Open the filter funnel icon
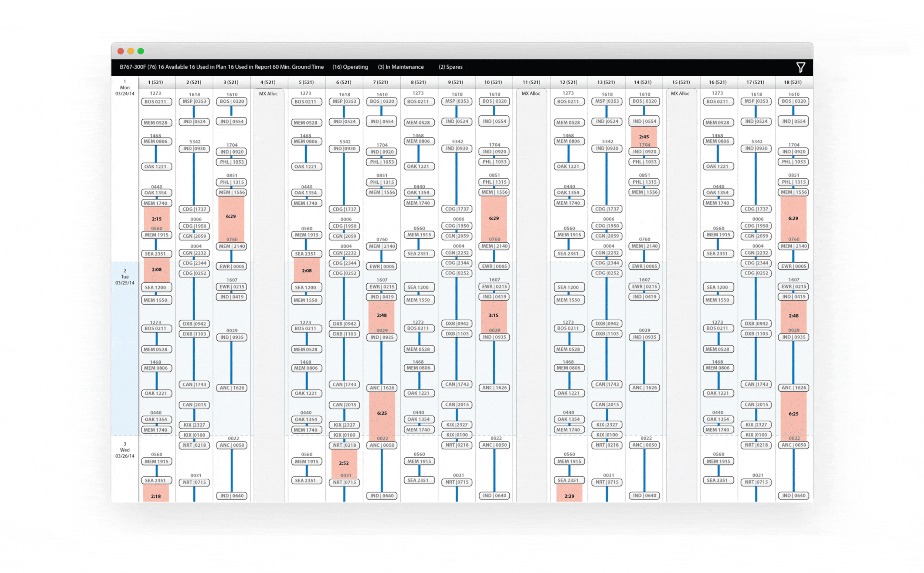The height and width of the screenshot is (573, 924). (800, 68)
